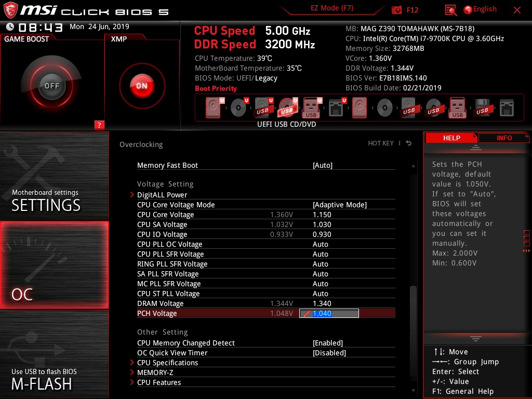Click the scrollbar up arrow in settings list
532x399 pixels.
[413, 166]
